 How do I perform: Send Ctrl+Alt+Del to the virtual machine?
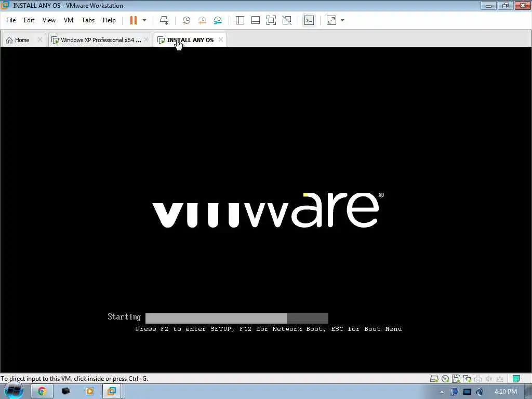pyautogui.click(x=164, y=20)
